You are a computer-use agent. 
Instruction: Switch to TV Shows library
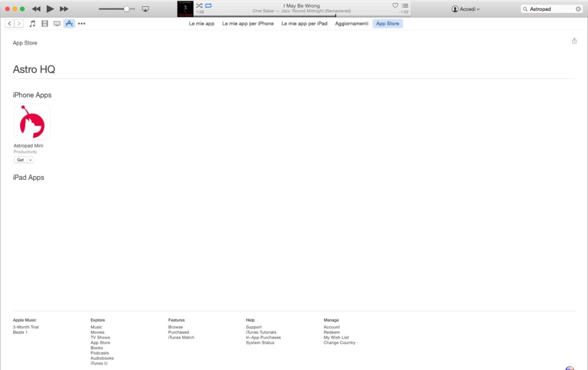pos(57,24)
